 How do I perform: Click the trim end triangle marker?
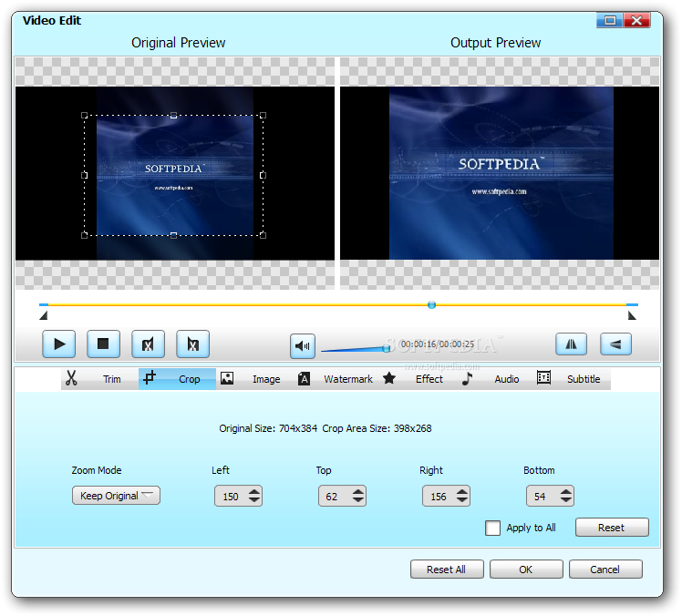coord(633,315)
